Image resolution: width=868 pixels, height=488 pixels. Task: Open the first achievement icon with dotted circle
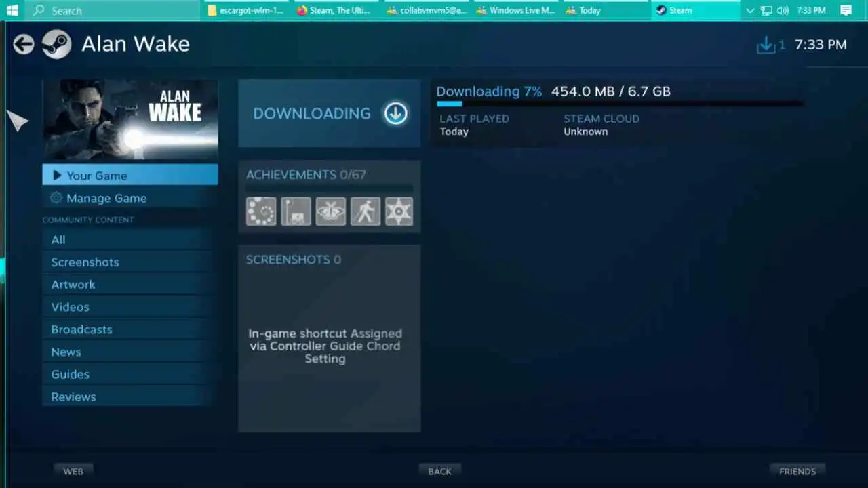click(261, 211)
